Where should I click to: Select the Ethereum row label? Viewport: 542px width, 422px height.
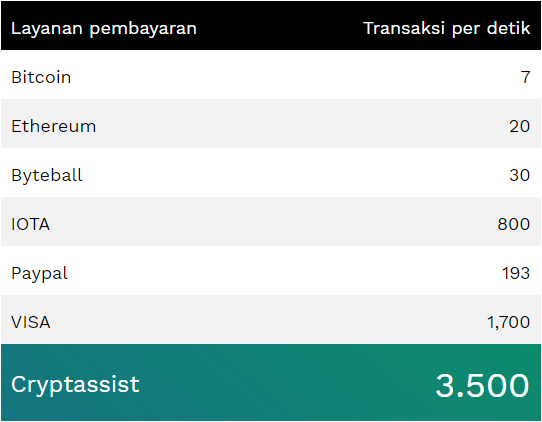click(54, 126)
